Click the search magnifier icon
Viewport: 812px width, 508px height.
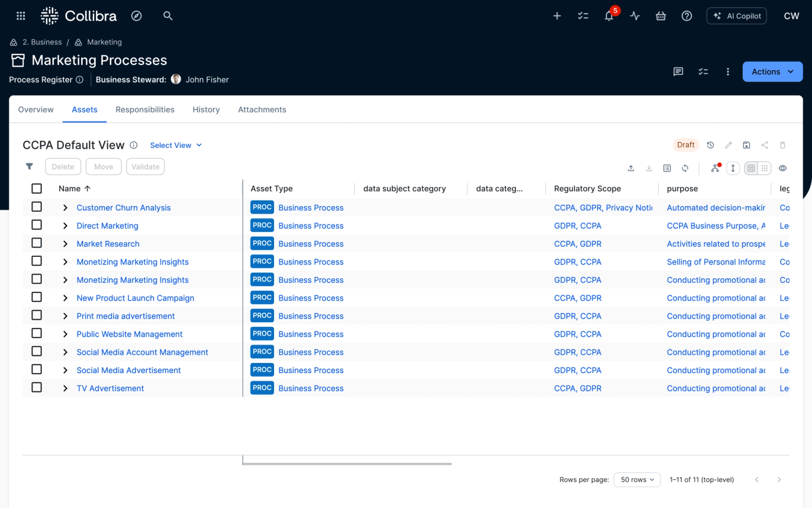coord(167,16)
